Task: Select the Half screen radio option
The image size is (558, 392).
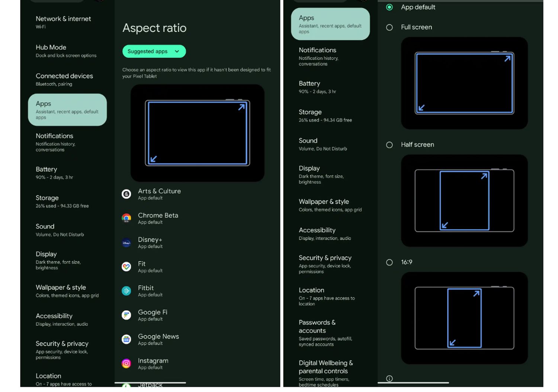Action: click(x=389, y=145)
